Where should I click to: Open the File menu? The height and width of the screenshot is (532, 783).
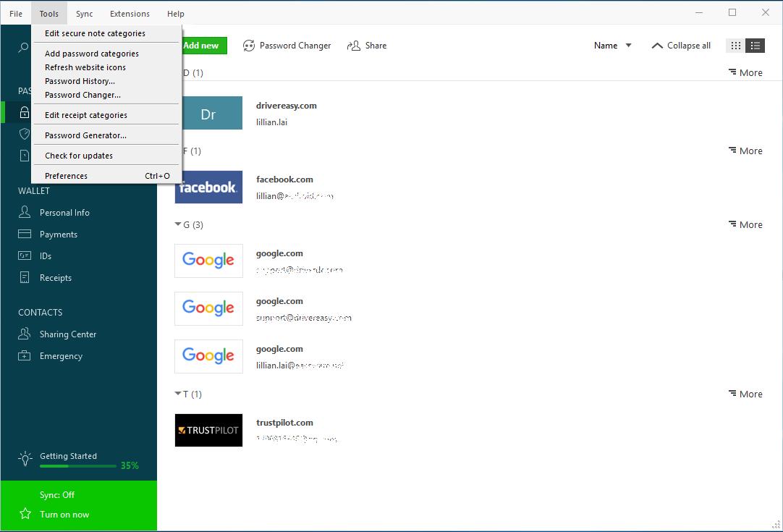16,14
